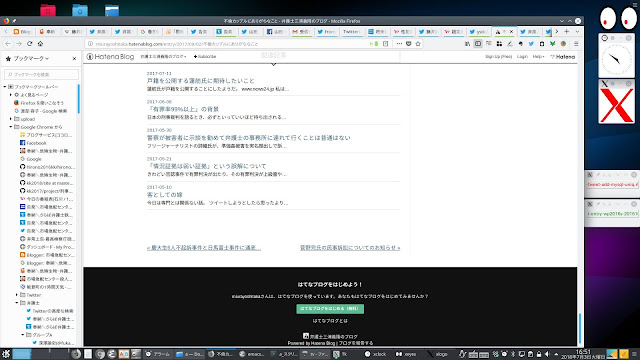Viewport: 640px width, 360px height.
Task: Switch to the From Twitter tab
Action: 326,31
